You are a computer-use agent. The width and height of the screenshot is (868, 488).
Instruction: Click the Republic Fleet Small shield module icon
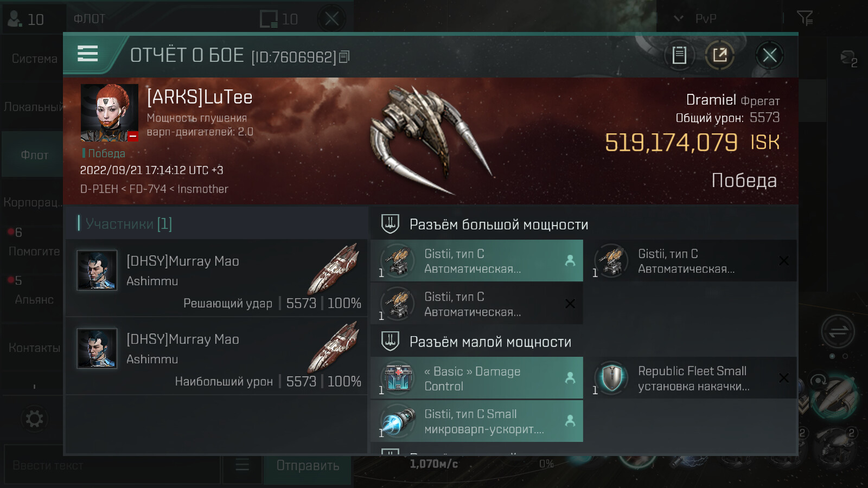click(612, 378)
